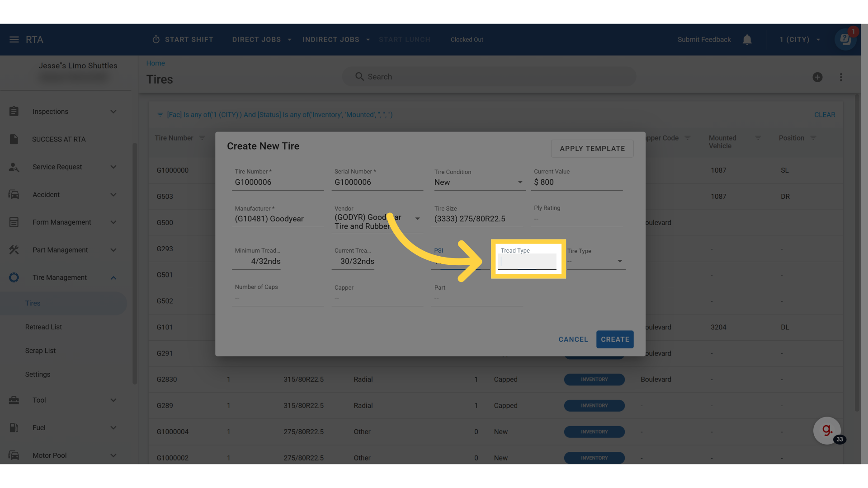Screen dimensions: 868x488
Task: Expand the Inspections sidebar section
Action: click(x=113, y=112)
